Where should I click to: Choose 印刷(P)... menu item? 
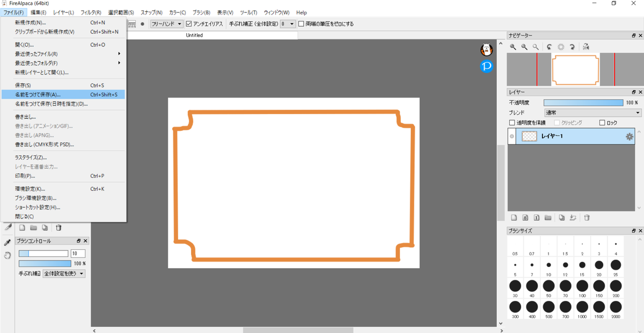coord(63,175)
